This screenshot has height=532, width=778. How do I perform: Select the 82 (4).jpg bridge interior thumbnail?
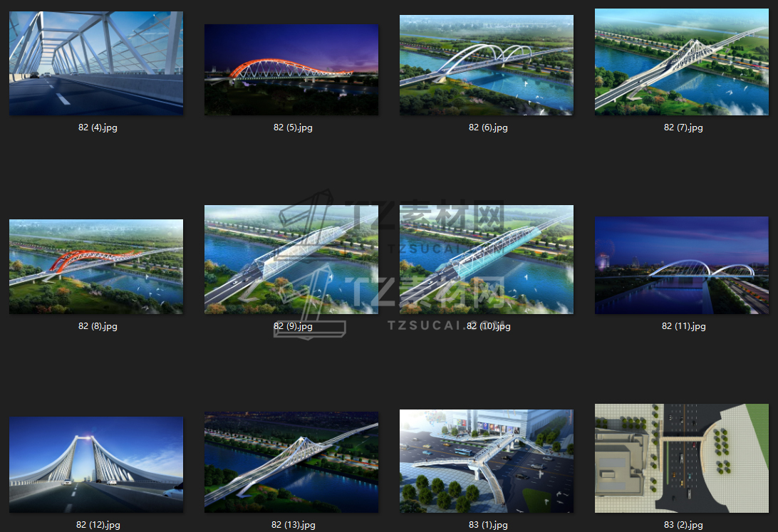96,63
